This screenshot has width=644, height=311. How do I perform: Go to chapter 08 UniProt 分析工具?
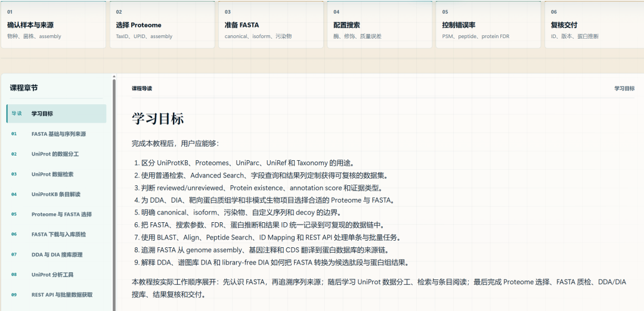tap(56, 275)
